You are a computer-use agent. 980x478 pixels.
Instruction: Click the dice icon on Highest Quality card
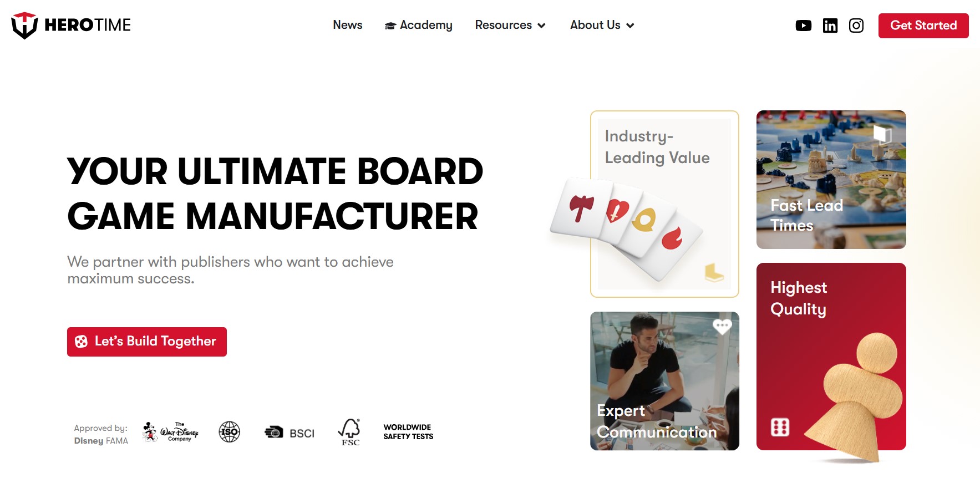780,427
